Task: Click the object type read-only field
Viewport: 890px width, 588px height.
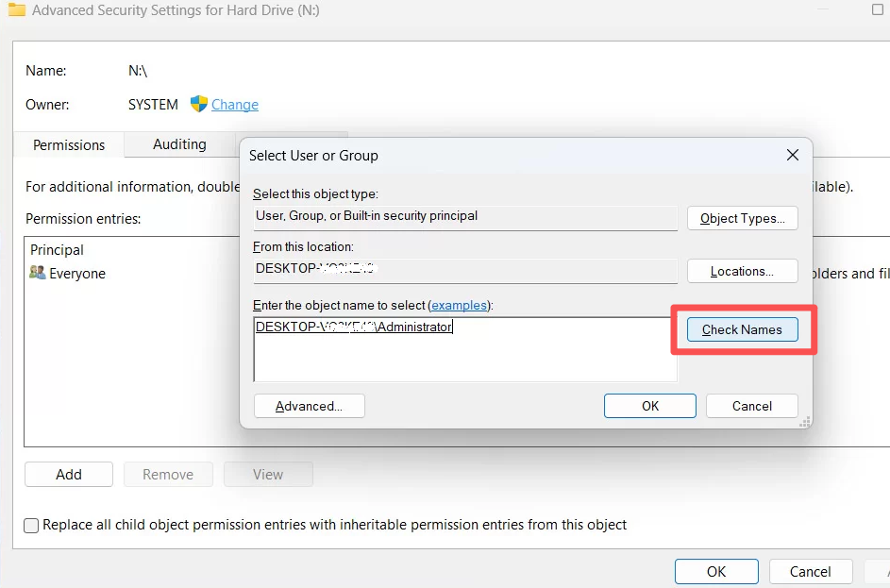Action: pos(465,217)
